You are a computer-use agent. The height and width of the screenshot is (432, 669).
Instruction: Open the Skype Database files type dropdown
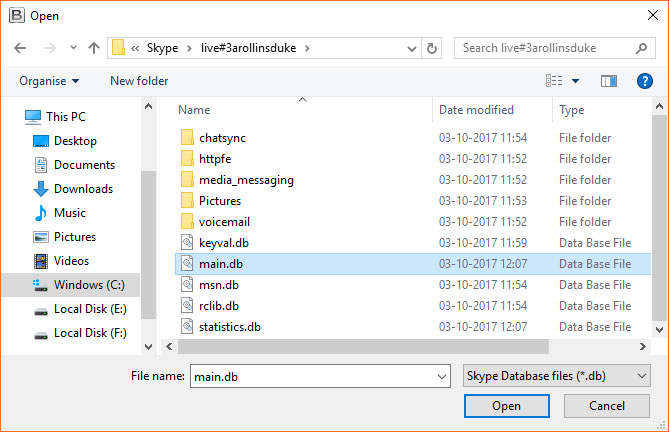pos(556,376)
